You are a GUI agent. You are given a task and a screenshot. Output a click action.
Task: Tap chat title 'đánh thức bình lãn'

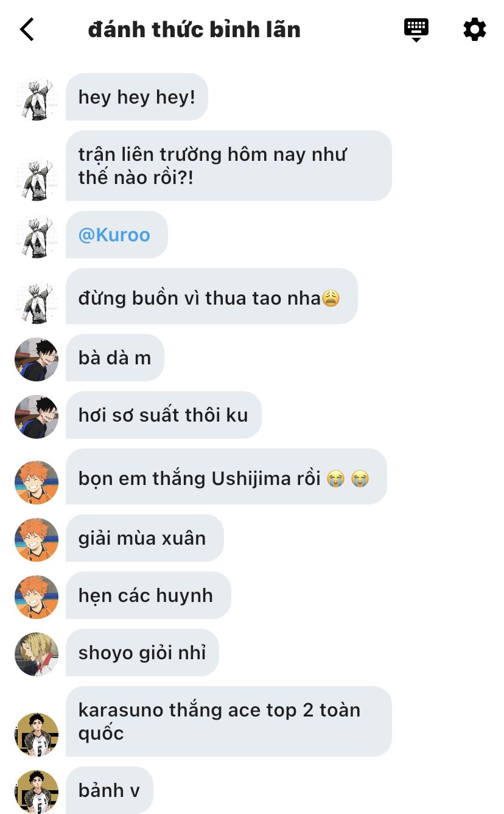click(194, 29)
